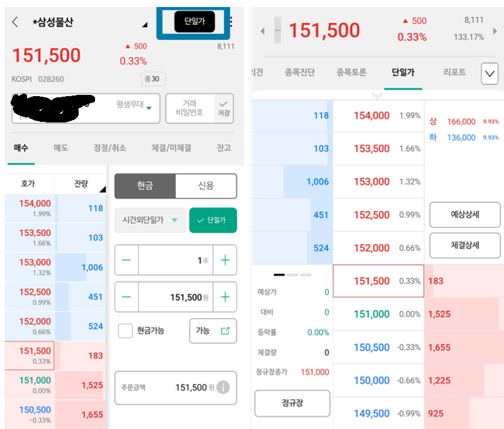
Task: Open the 시간외단일가 order type dropdown
Action: (x=150, y=220)
